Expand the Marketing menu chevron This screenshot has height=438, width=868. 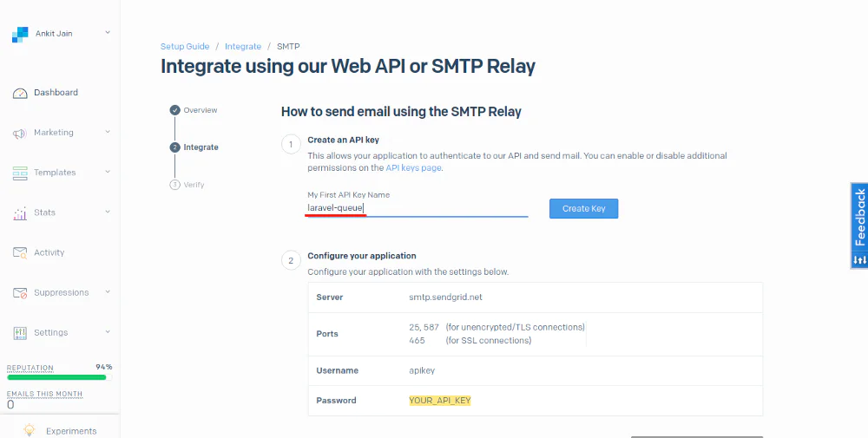108,133
